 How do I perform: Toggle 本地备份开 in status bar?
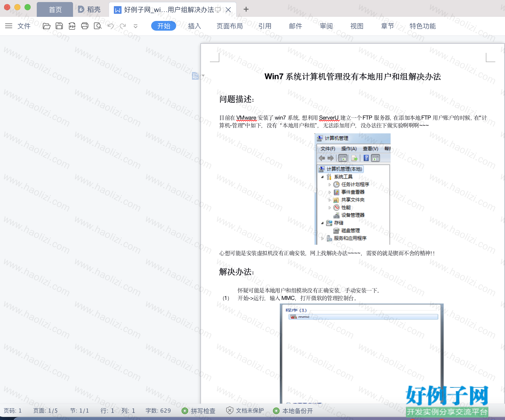293,411
